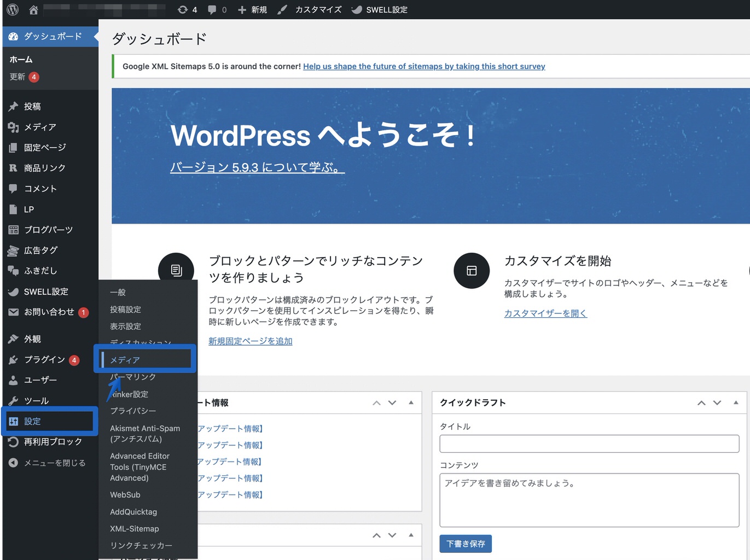Click the WordPress logo in admin bar
750x560 pixels.
[x=13, y=9]
